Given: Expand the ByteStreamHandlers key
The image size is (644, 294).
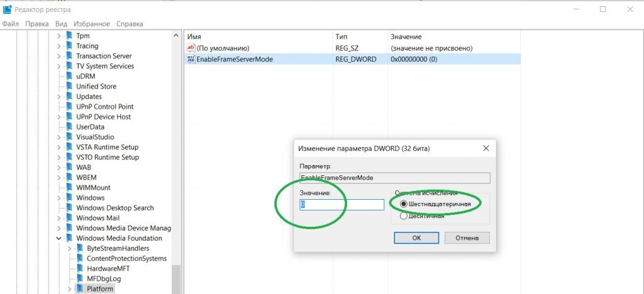Looking at the screenshot, I should click(x=69, y=248).
